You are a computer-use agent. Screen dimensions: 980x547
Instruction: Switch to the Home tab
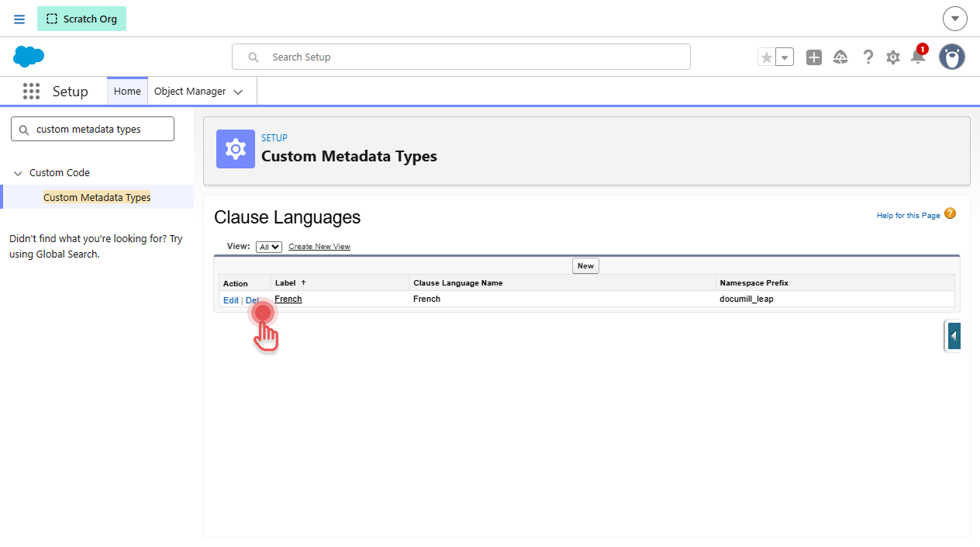pyautogui.click(x=127, y=92)
